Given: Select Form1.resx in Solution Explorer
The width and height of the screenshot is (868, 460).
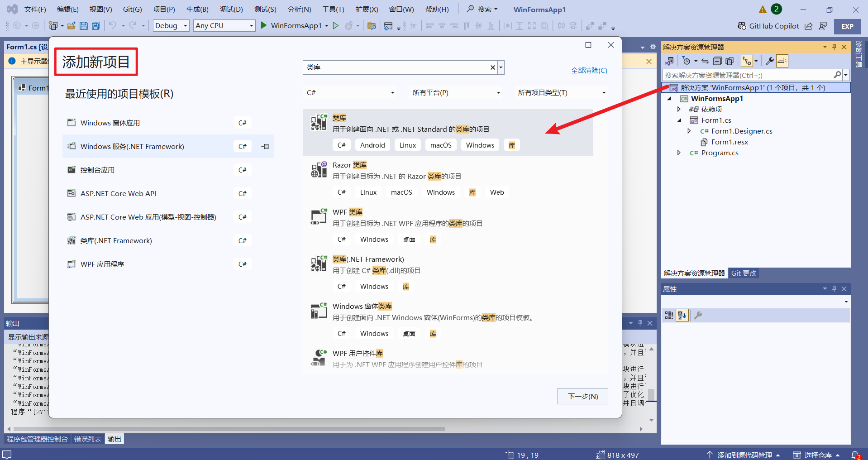Looking at the screenshot, I should pos(730,142).
